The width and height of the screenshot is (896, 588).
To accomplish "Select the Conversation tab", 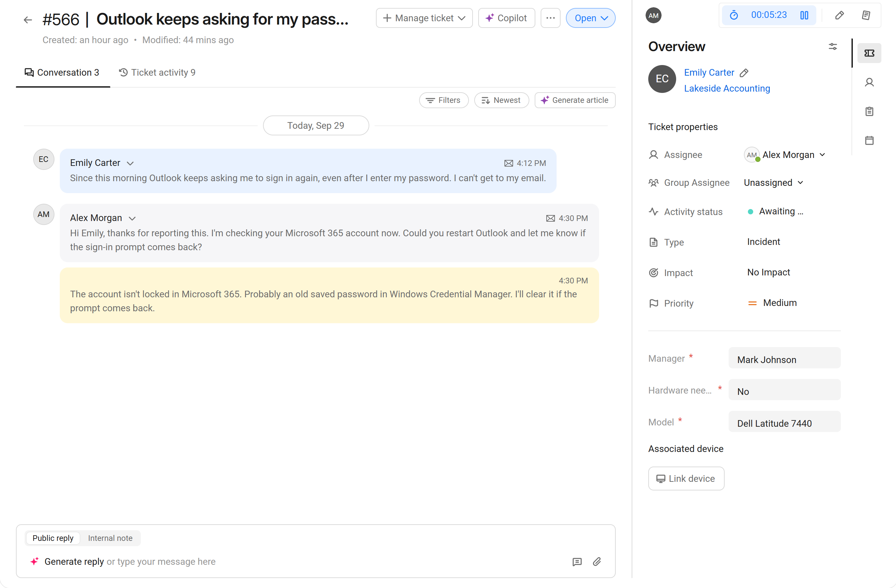I will coord(62,72).
